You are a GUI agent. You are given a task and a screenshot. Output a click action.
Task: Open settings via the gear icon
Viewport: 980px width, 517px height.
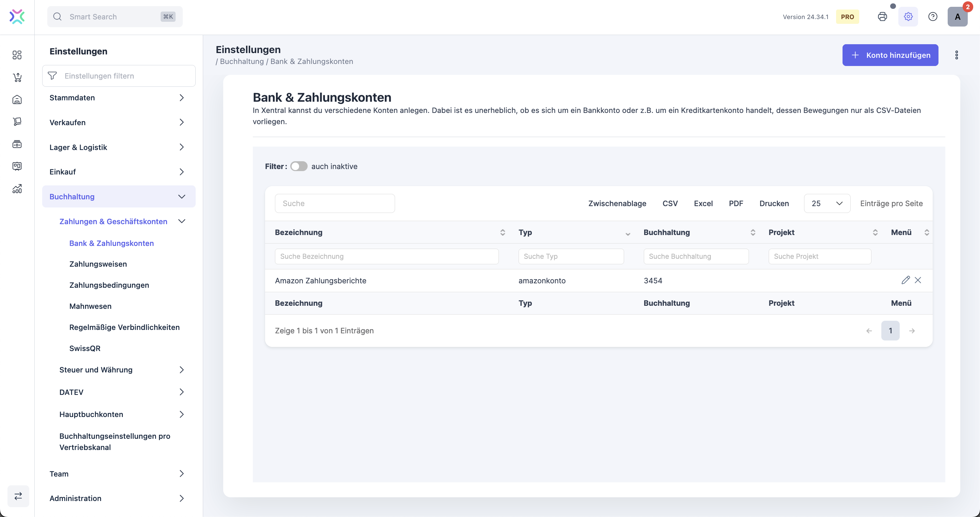coord(908,17)
